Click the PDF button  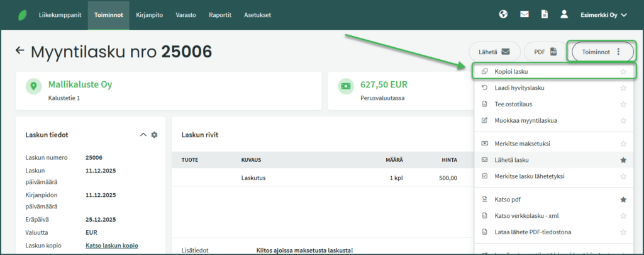click(x=545, y=52)
